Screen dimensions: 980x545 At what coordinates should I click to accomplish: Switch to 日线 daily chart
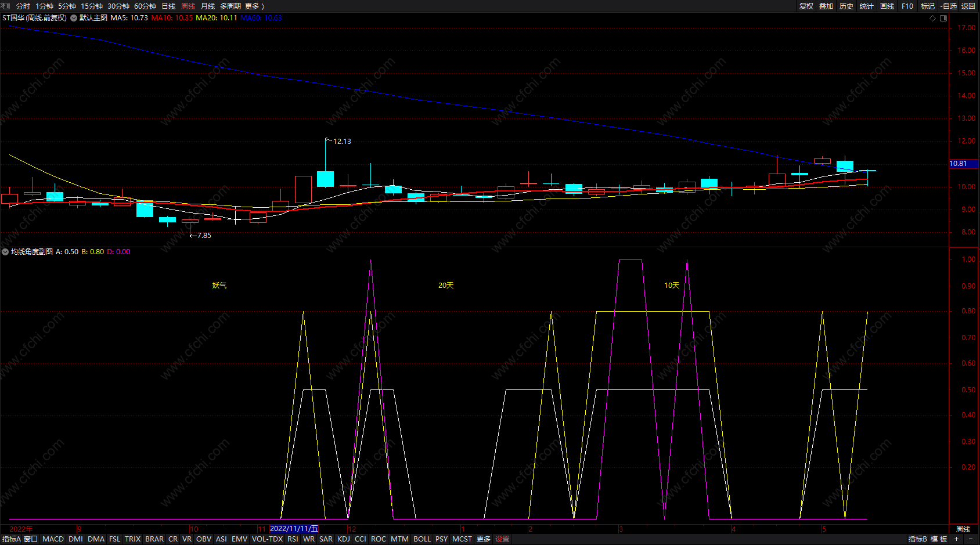168,6
